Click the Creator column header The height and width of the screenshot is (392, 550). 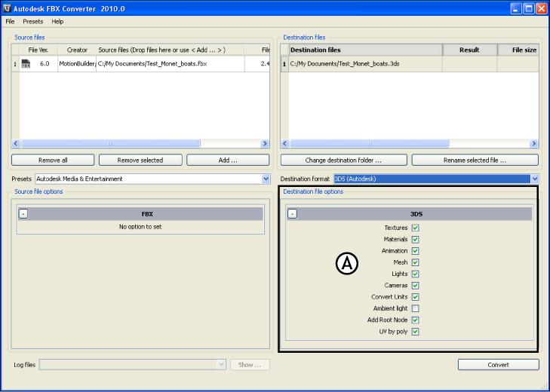(x=77, y=50)
